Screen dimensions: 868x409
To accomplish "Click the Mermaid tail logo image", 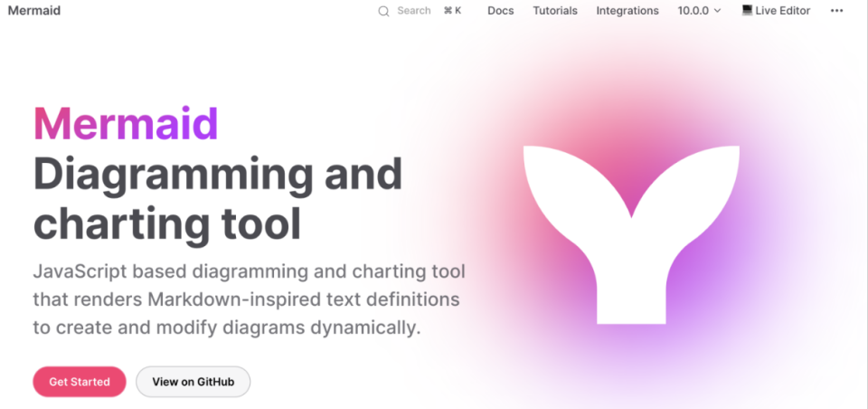I will coord(631,234).
